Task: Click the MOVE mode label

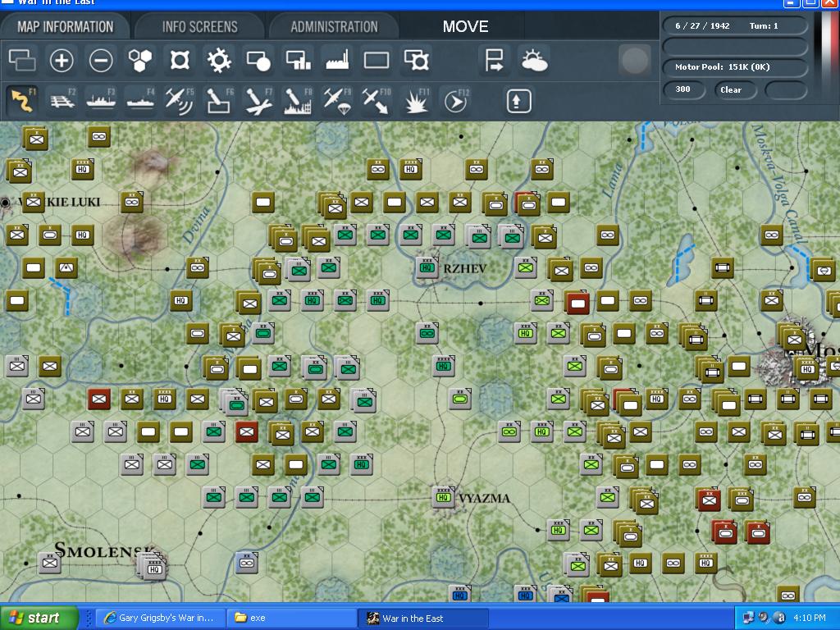Action: pos(466,27)
